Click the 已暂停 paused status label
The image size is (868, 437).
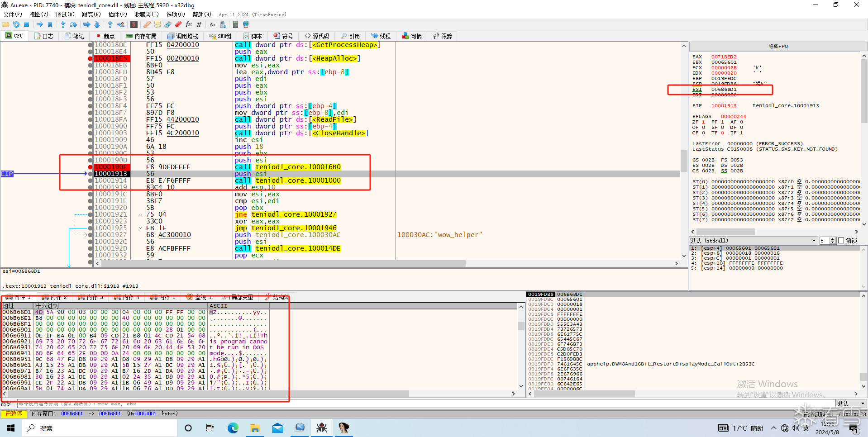point(14,413)
